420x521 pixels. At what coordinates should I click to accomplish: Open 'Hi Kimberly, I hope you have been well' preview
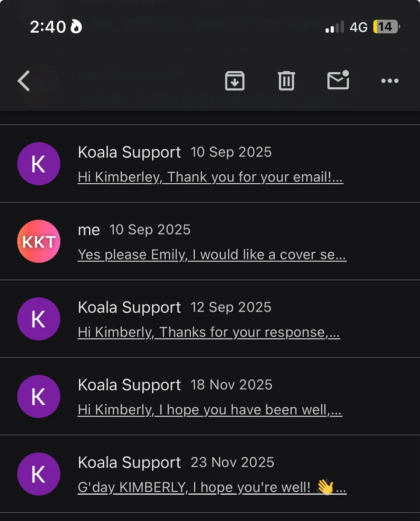click(x=209, y=410)
